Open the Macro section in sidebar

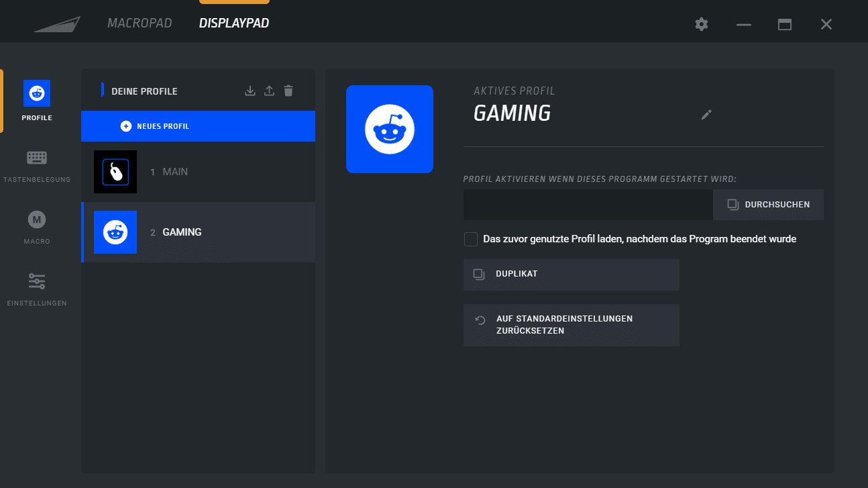[37, 227]
